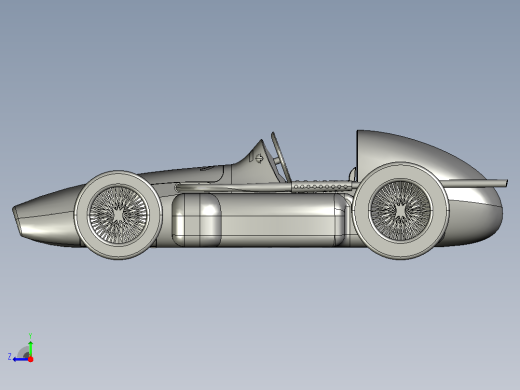Click the exhaust pipe tip at rear

(506, 183)
